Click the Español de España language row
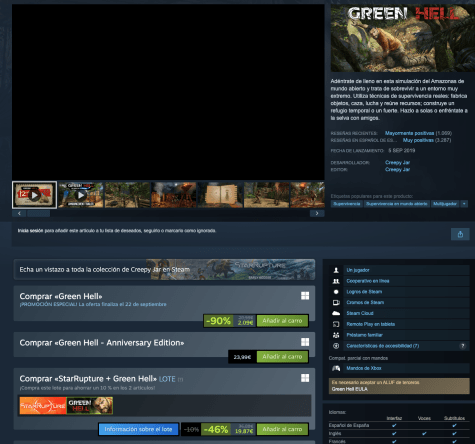Viewport: 475px width, 444px height. pyautogui.click(x=399, y=425)
